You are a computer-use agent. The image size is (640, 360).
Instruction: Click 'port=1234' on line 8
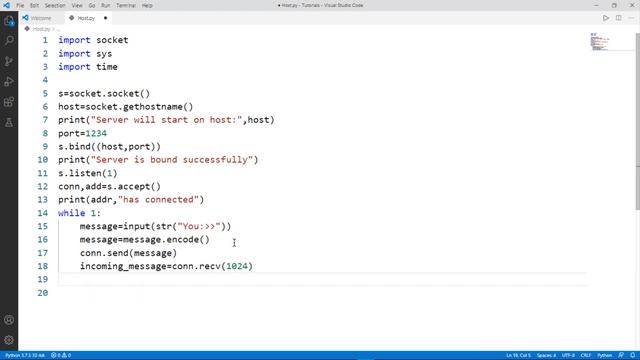coord(82,133)
